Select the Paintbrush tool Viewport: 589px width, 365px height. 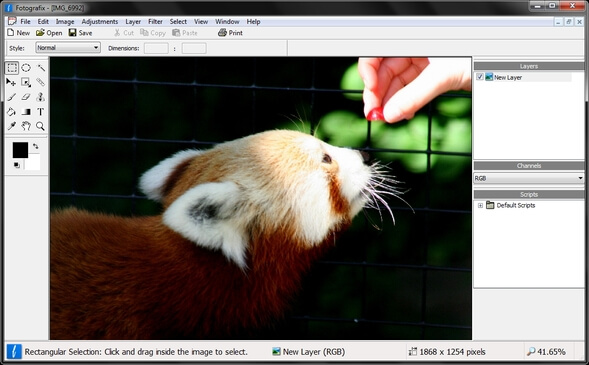(x=12, y=97)
